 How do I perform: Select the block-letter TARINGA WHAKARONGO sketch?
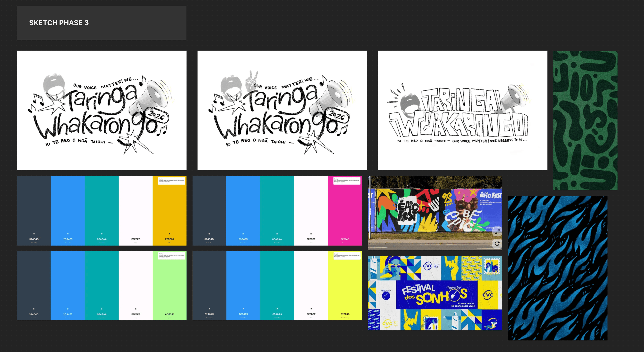[x=462, y=110]
